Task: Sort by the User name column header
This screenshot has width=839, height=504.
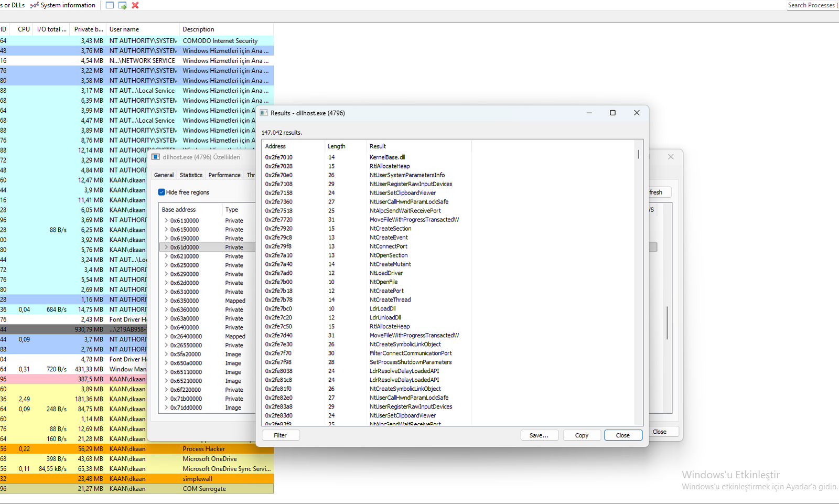Action: pyautogui.click(x=143, y=29)
